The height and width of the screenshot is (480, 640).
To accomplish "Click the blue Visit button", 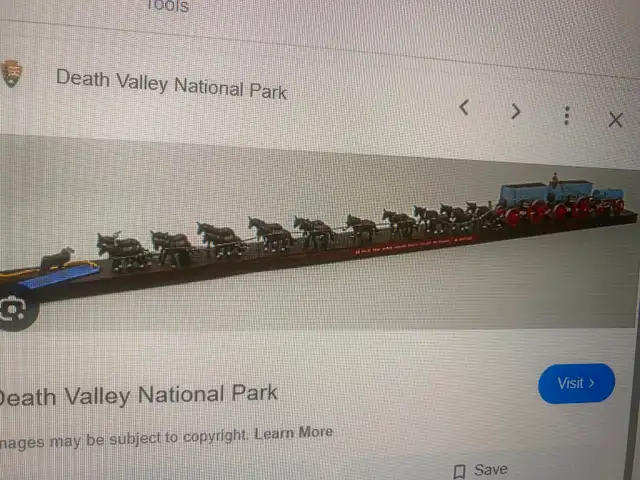I will coord(576,383).
